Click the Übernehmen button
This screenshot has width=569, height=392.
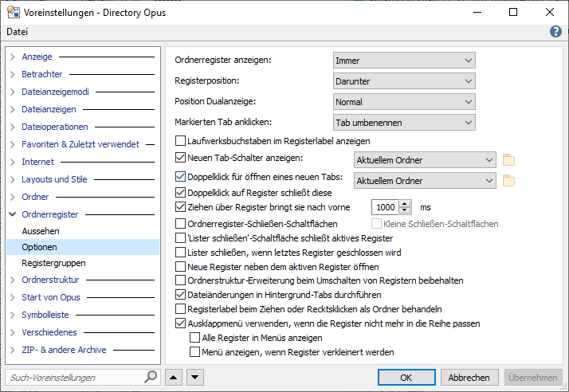532,378
